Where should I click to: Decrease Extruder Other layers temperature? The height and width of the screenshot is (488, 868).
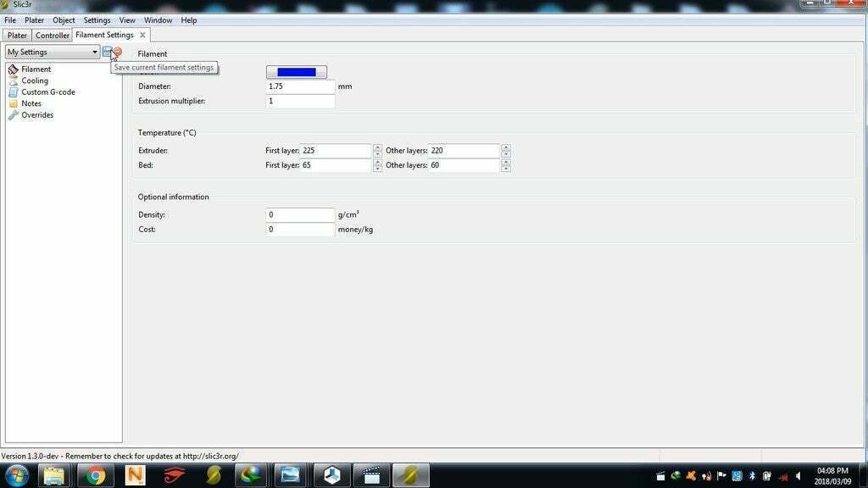click(506, 154)
